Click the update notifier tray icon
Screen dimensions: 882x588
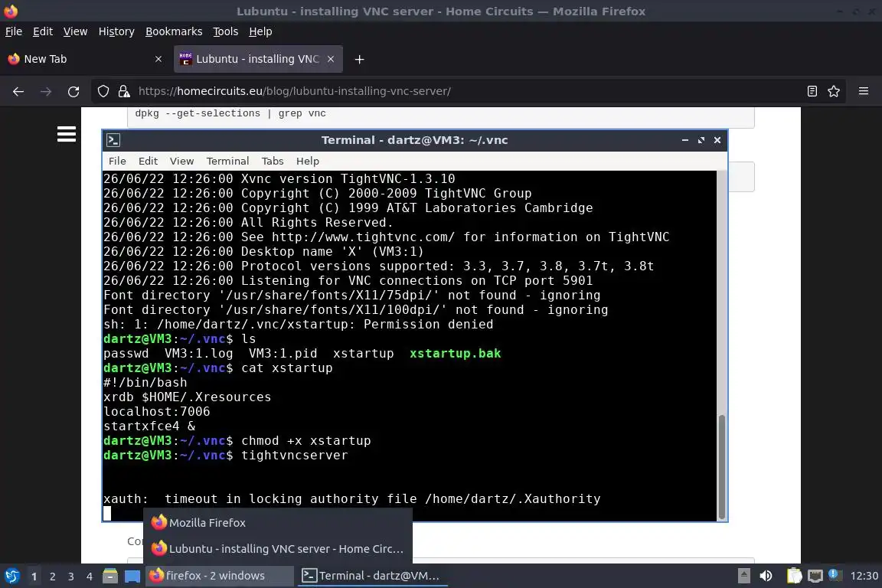pos(835,575)
